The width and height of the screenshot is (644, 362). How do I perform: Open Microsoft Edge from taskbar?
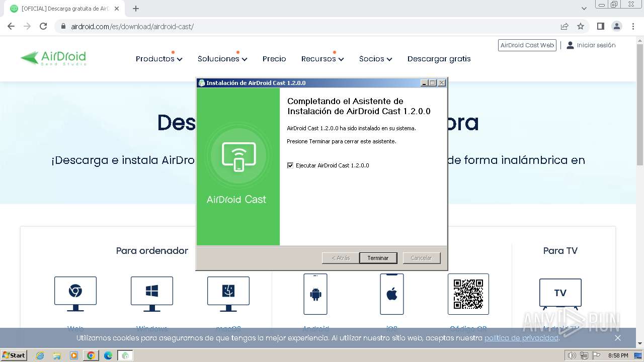pos(108,355)
